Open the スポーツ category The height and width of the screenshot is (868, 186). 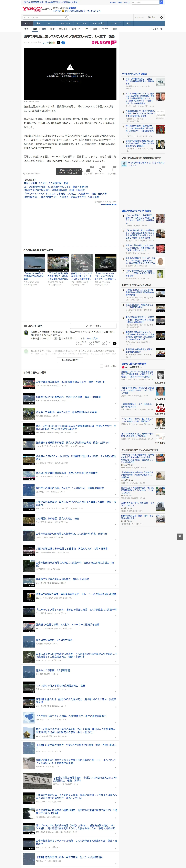(76, 29)
